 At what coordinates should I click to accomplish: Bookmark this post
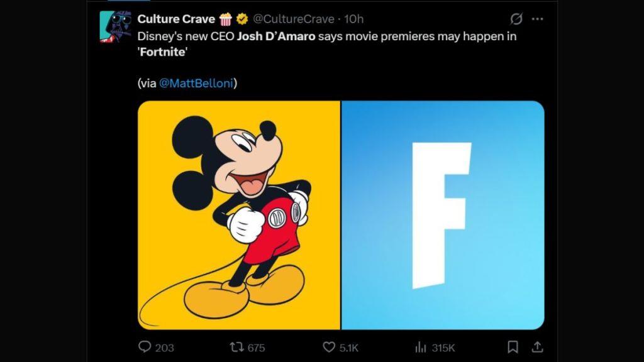coord(513,347)
